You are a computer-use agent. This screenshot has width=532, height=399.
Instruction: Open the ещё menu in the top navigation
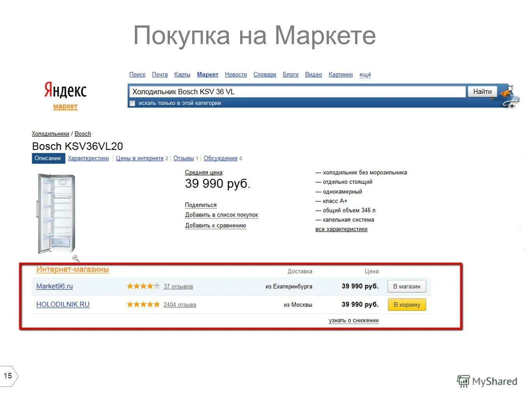tap(365, 74)
